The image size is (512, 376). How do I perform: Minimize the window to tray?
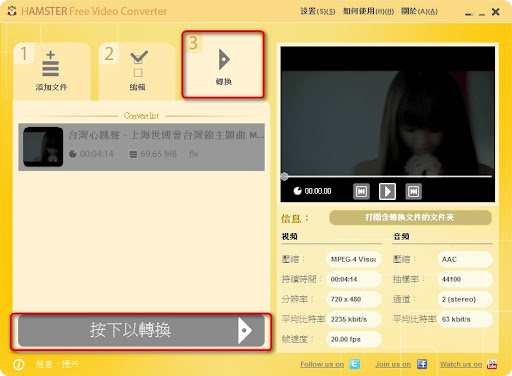pyautogui.click(x=469, y=14)
